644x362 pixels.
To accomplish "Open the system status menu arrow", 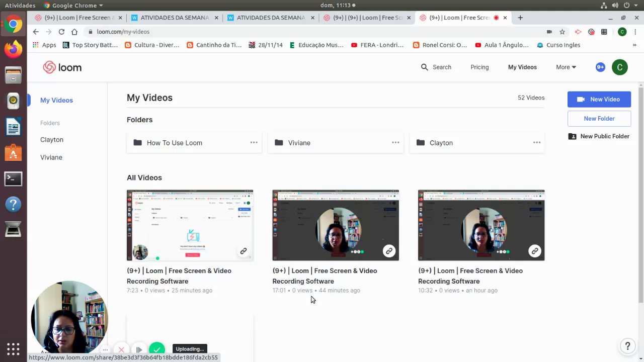I will (x=635, y=5).
